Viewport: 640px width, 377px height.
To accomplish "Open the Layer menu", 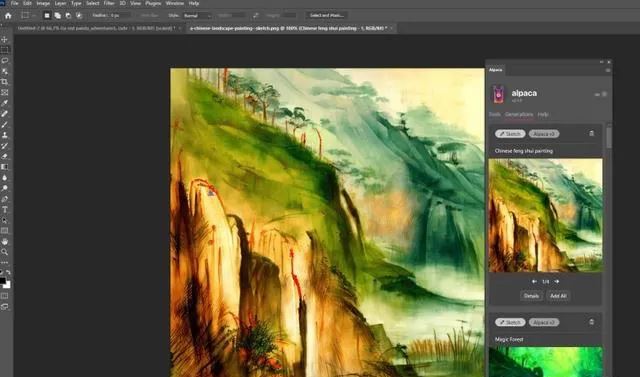I will [x=60, y=3].
